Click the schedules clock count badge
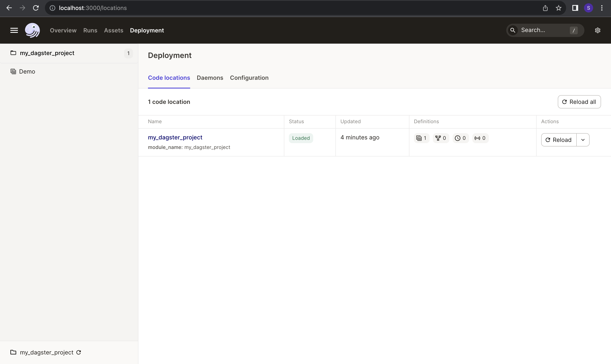The height and width of the screenshot is (364, 611). (x=460, y=138)
